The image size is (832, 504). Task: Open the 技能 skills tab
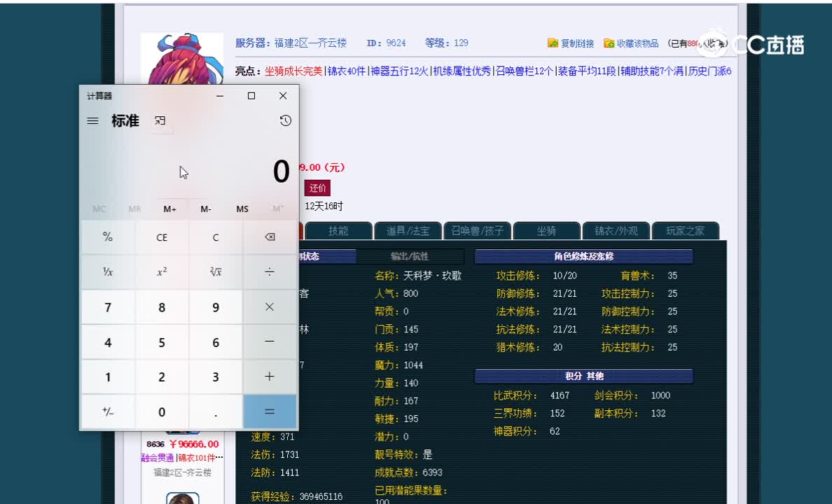(x=338, y=230)
